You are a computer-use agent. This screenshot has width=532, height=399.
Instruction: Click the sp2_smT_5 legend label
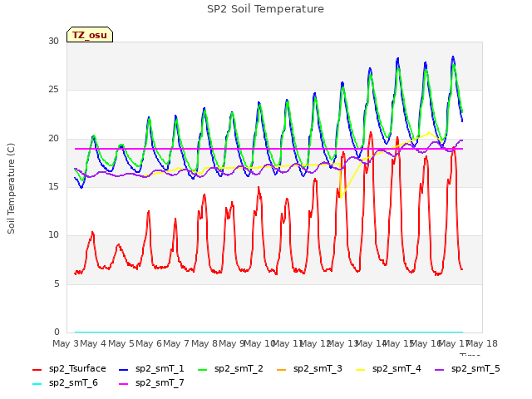475,368
